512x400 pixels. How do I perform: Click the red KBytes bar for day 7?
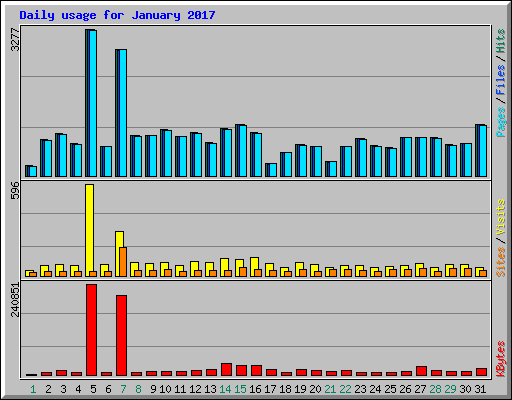pyautogui.click(x=121, y=335)
